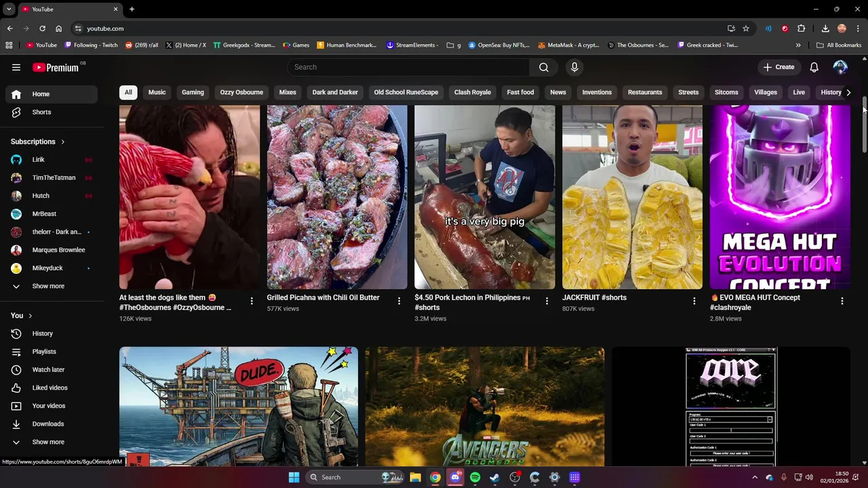Reload the page with browser refresh
Image resolution: width=868 pixels, height=488 pixels.
pyautogui.click(x=42, y=28)
